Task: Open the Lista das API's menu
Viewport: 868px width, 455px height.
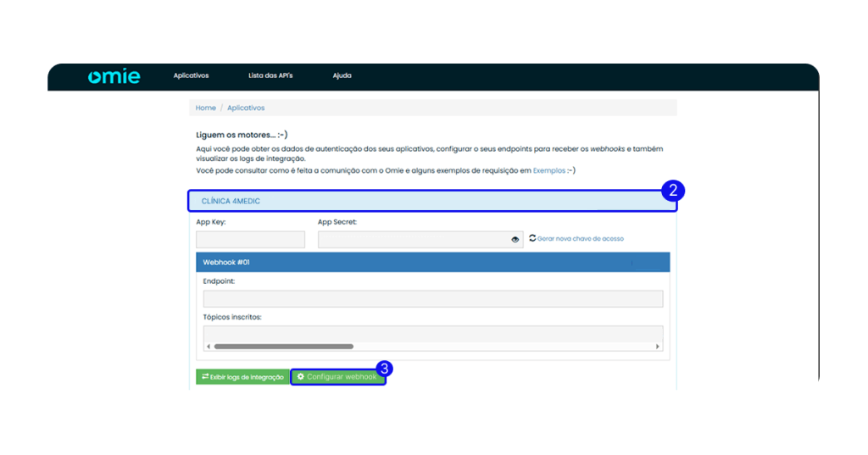Action: [x=270, y=75]
